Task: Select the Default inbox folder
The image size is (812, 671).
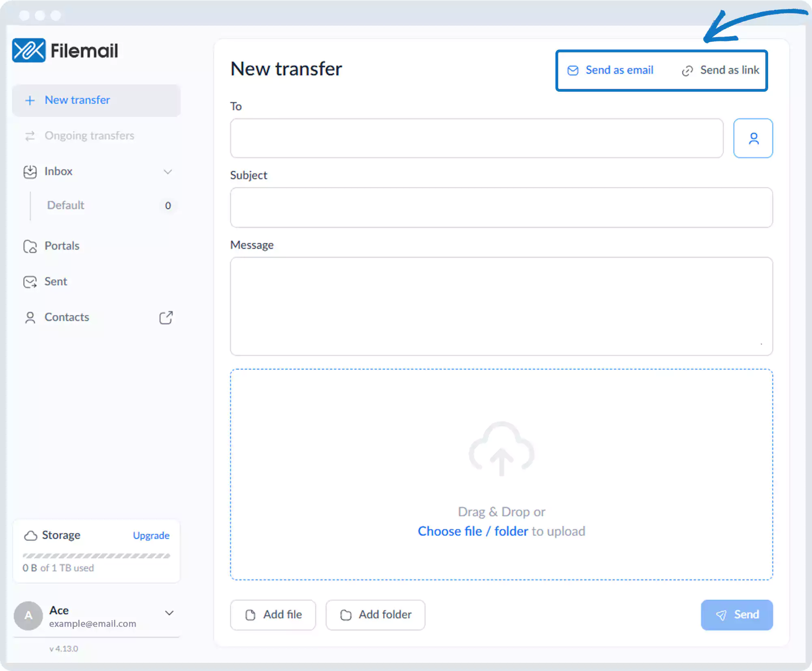Action: pyautogui.click(x=66, y=205)
